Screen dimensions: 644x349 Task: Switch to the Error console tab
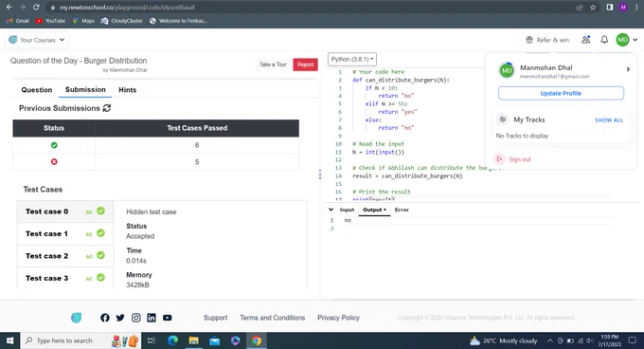[x=402, y=210]
